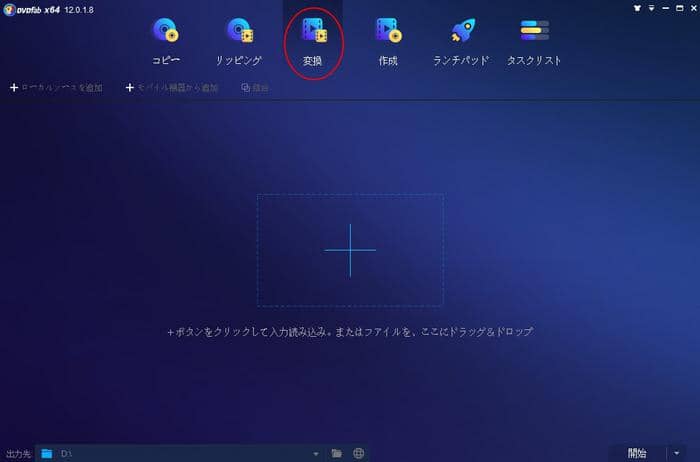
Task: Browse the output folder with the folder icon
Action: (x=337, y=454)
